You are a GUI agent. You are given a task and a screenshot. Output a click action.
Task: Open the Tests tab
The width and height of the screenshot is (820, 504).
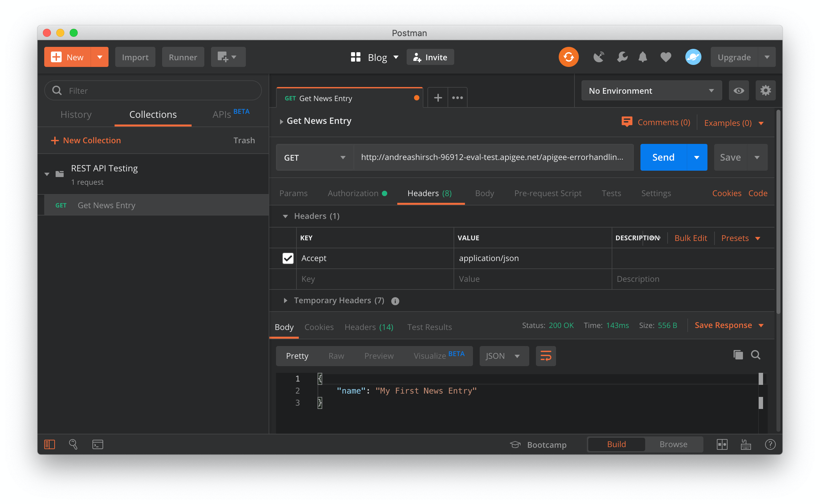point(611,193)
